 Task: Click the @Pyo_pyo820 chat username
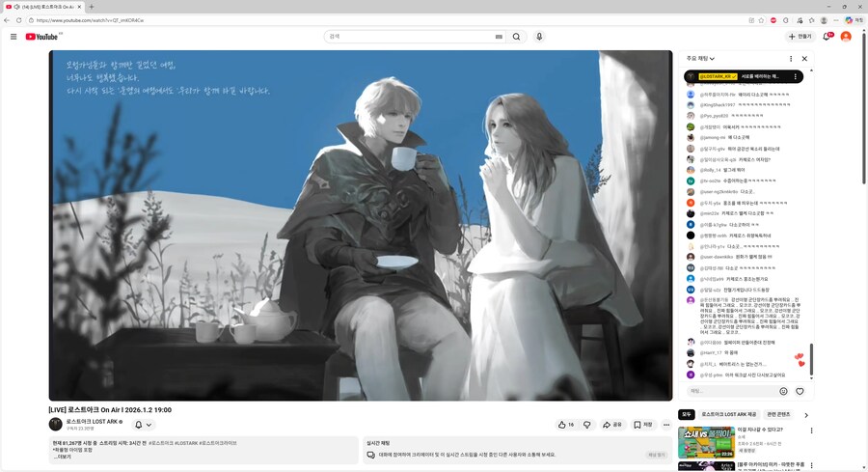(x=714, y=116)
